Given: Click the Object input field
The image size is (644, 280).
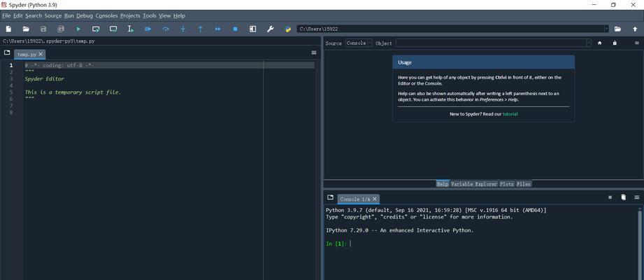Looking at the screenshot, I should tap(491, 43).
